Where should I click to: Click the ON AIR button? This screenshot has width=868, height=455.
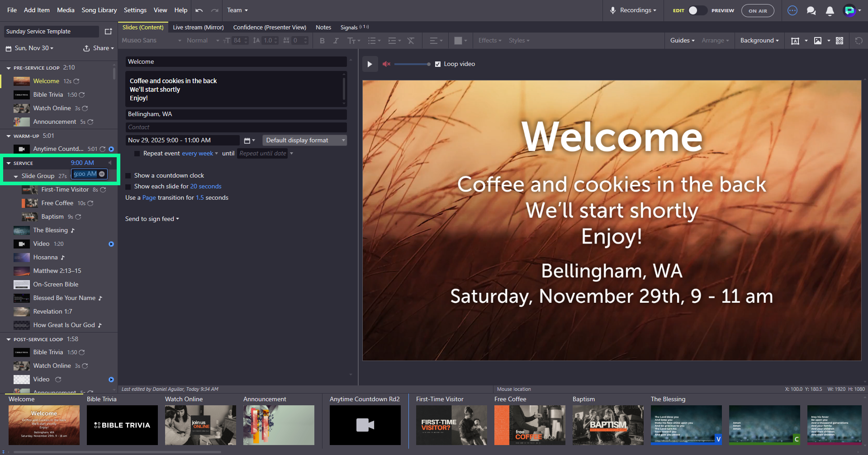758,10
